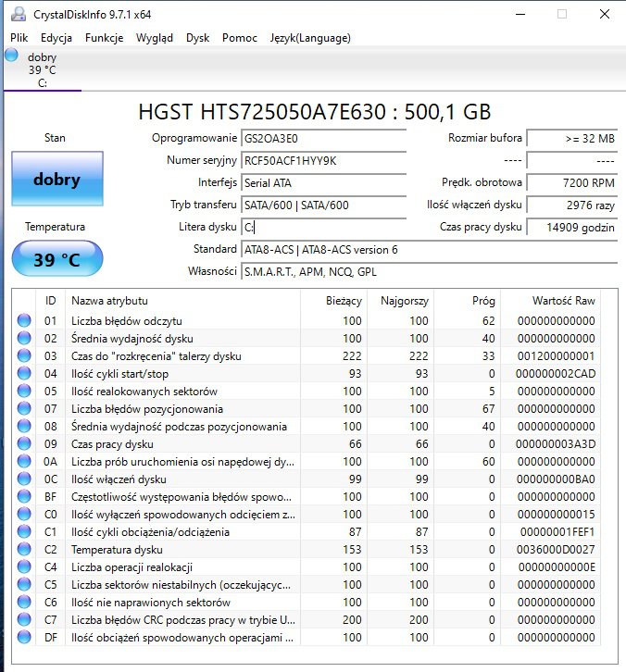
Task: Click status orb of attribute 0C row
Action: 24,479
